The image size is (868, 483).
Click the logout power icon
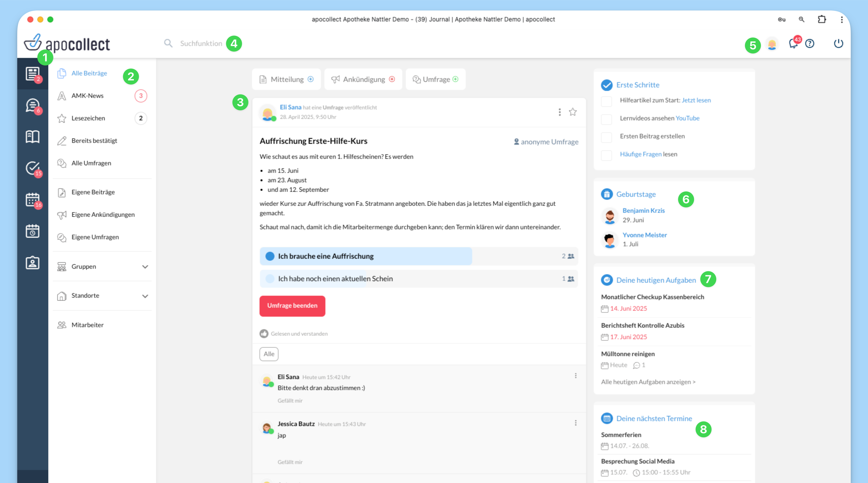click(838, 44)
